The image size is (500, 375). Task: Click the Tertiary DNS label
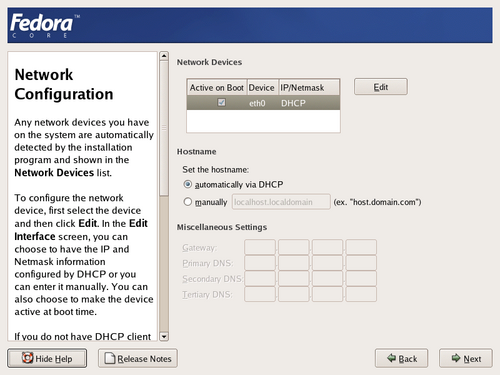coord(207,295)
